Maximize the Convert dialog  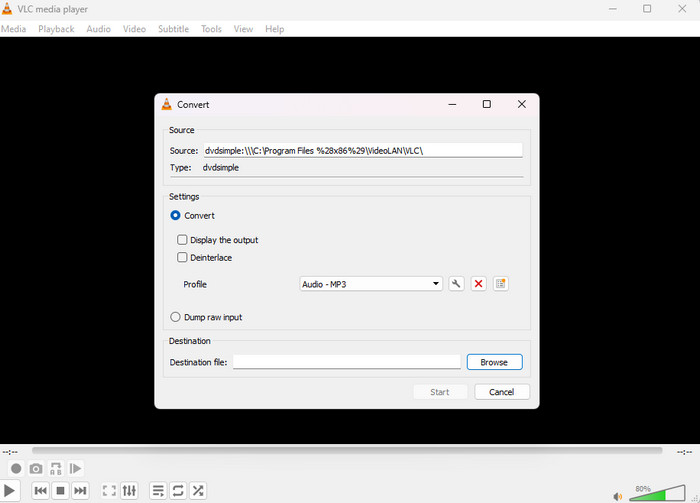pyautogui.click(x=487, y=104)
